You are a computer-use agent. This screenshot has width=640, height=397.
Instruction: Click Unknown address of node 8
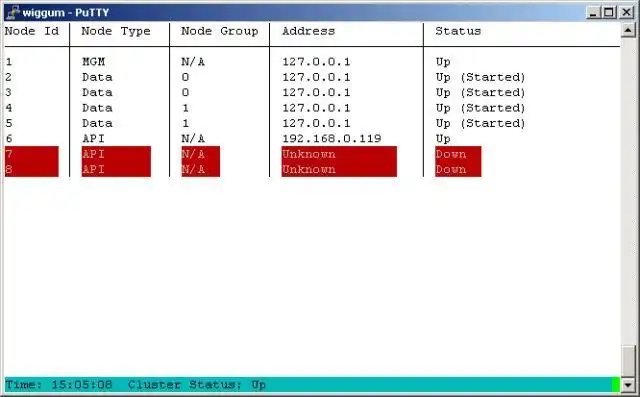(339, 169)
